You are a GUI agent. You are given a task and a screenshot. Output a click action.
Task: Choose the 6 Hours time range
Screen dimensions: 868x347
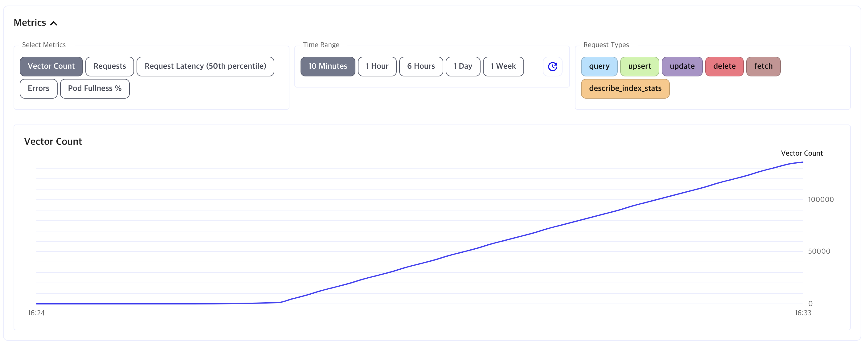pos(421,66)
